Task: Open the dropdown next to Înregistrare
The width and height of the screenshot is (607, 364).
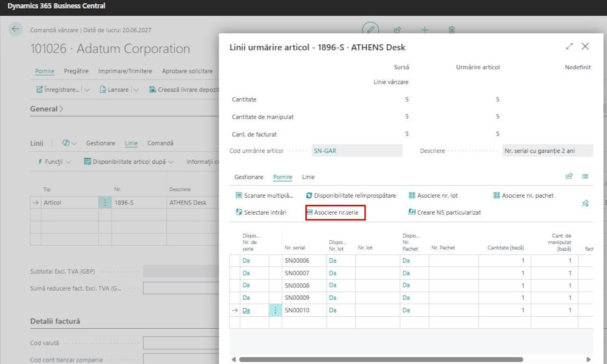Action: 87,90
